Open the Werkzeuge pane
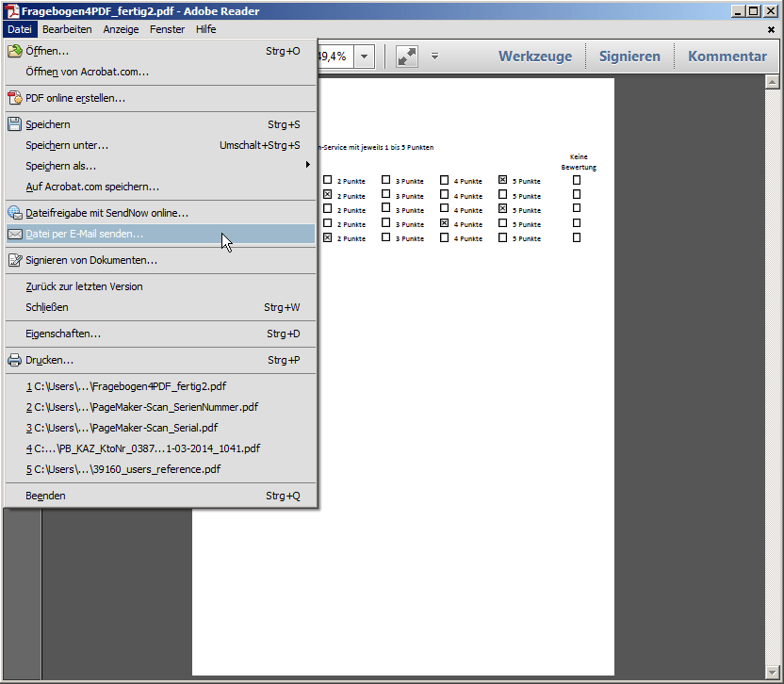 535,56
